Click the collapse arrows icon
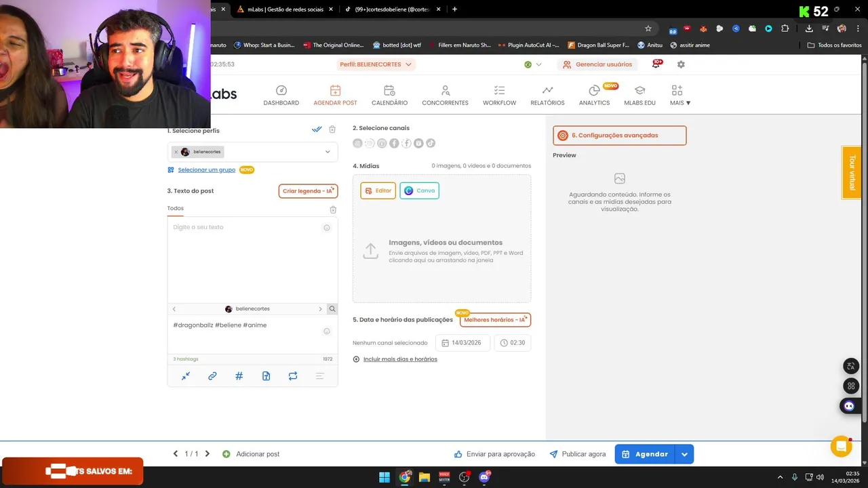 coord(186,376)
